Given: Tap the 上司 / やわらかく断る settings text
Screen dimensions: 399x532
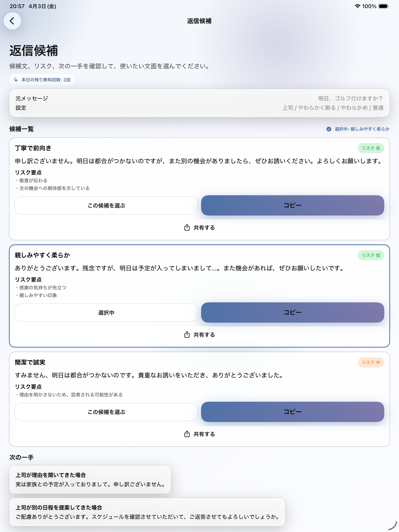Looking at the screenshot, I should coord(333,108).
